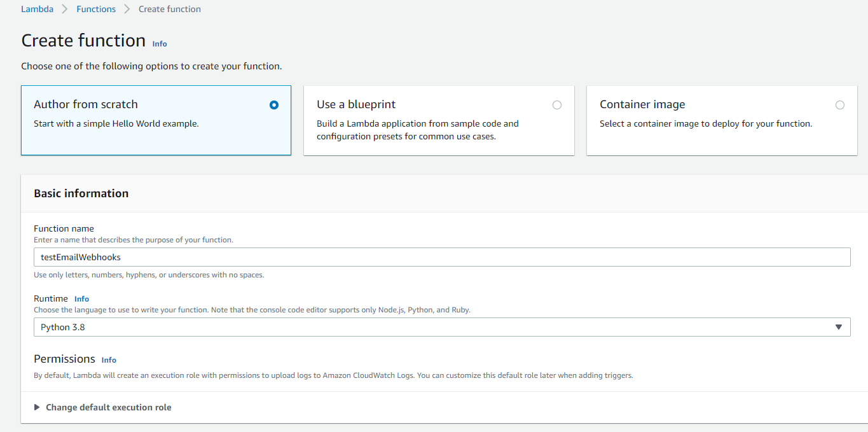Screen dimensions: 868x432
Task: Click the second breadcrumb separator chevron
Action: coord(127,9)
